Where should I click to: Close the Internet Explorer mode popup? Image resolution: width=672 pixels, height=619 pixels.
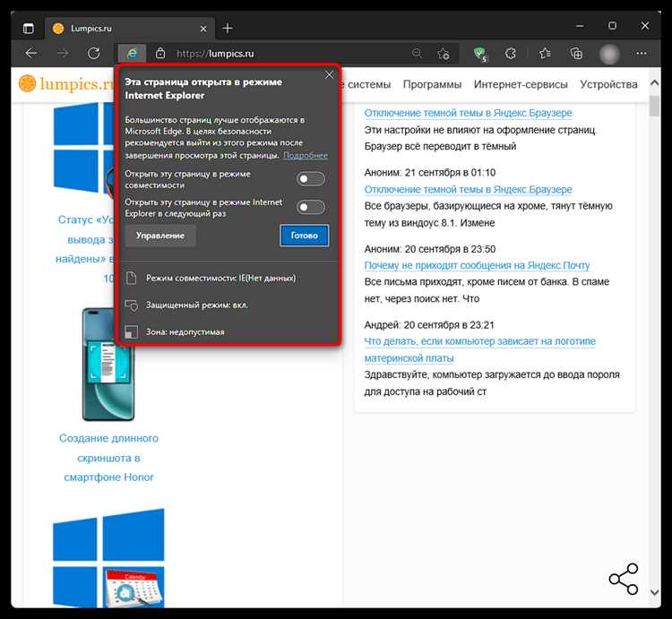(329, 75)
